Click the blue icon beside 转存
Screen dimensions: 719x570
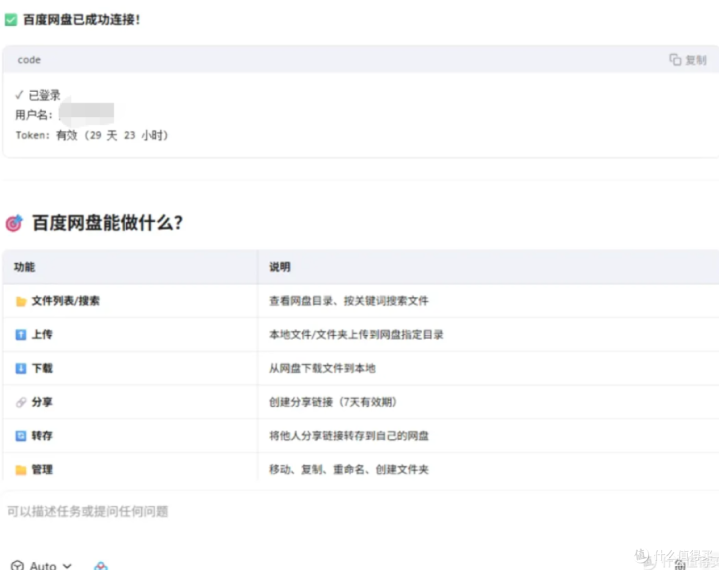point(21,436)
